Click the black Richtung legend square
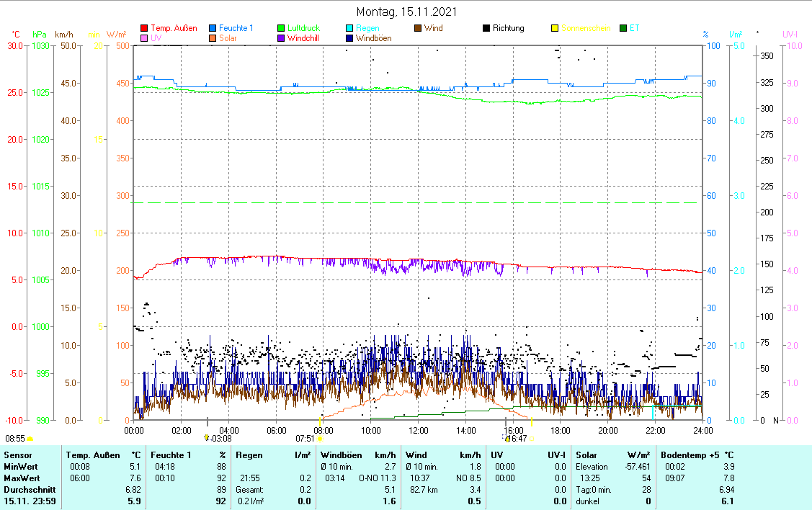This screenshot has height=510, width=812. tap(486, 29)
